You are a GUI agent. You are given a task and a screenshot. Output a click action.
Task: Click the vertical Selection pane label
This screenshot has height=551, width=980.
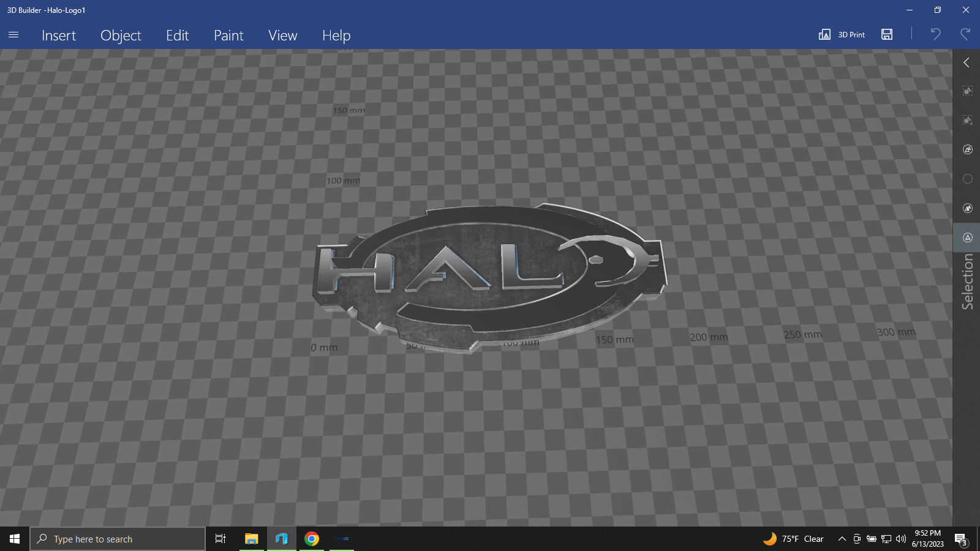point(968,282)
